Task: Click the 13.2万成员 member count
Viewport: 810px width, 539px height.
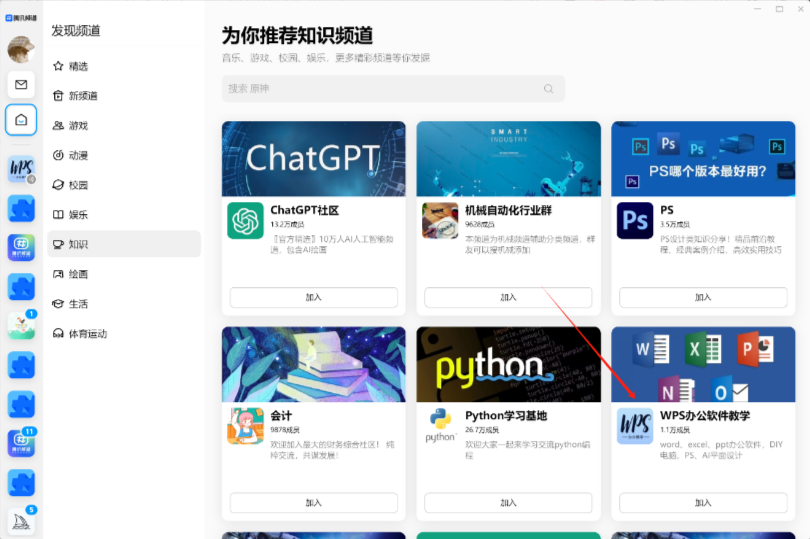Action: 287,224
